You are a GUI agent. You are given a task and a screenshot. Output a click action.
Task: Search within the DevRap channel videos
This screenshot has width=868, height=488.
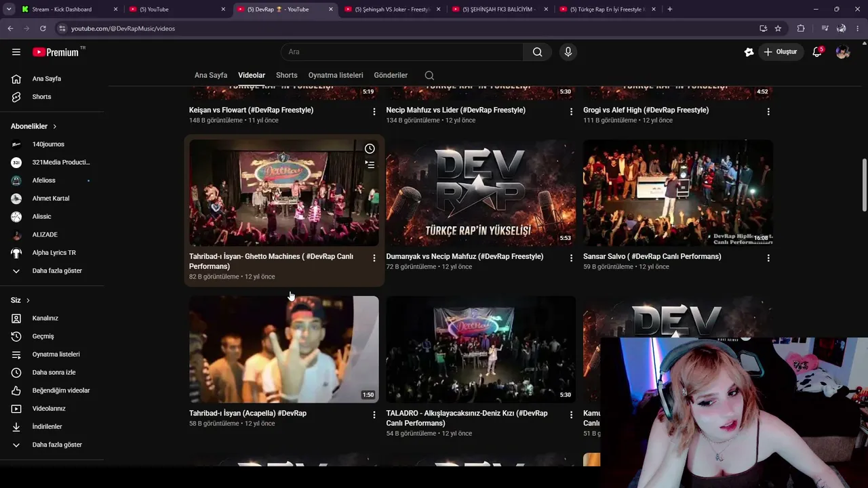click(429, 75)
